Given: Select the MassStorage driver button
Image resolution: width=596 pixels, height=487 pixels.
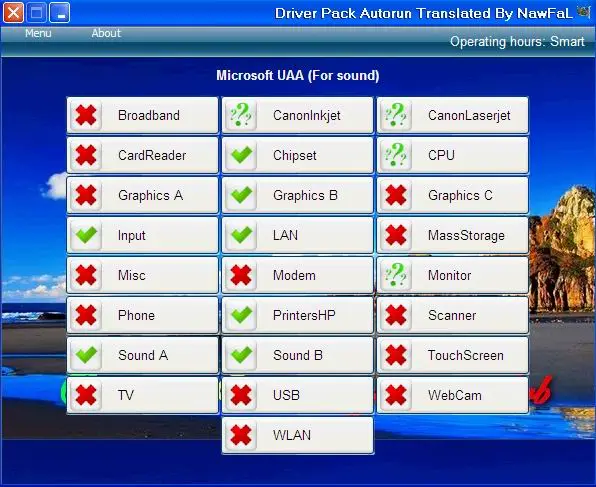Looking at the screenshot, I should coord(453,235).
